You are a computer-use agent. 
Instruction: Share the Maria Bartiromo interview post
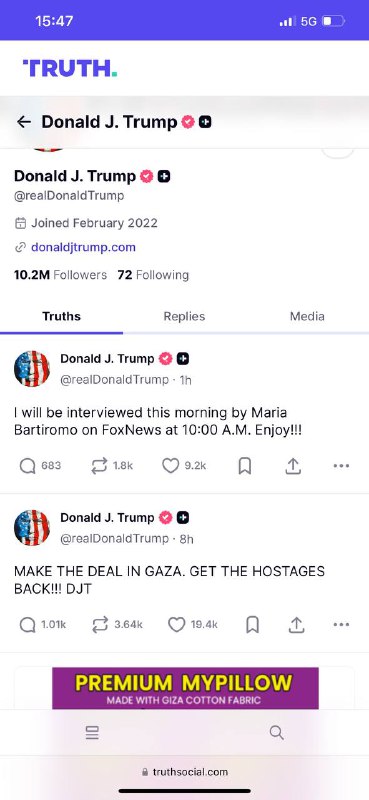coord(293,465)
